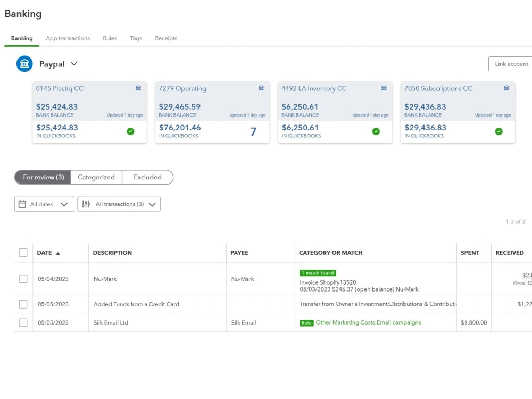Click green checkmark on 4492 LA Inventory card
This screenshot has height=399, width=532.
(376, 131)
